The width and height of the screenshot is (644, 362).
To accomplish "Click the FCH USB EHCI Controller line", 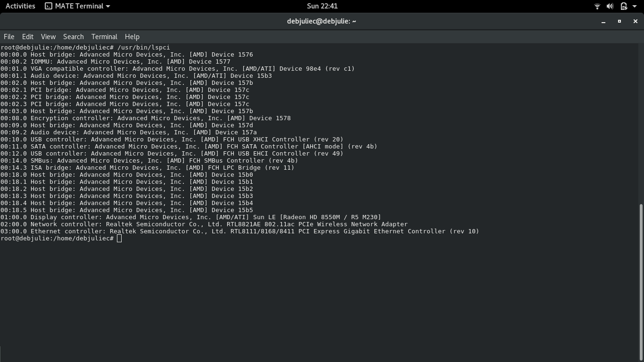I will pyautogui.click(x=172, y=154).
